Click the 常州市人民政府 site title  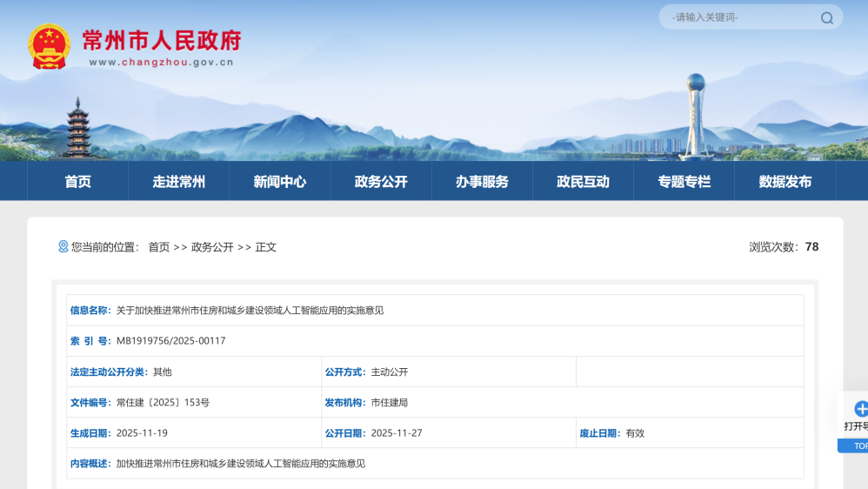pyautogui.click(x=161, y=40)
